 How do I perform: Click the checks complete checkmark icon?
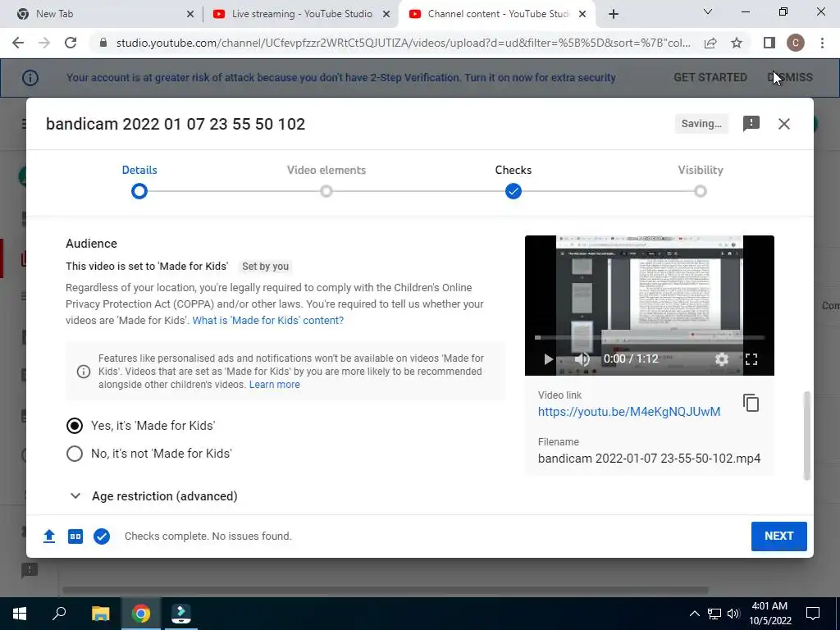click(102, 536)
